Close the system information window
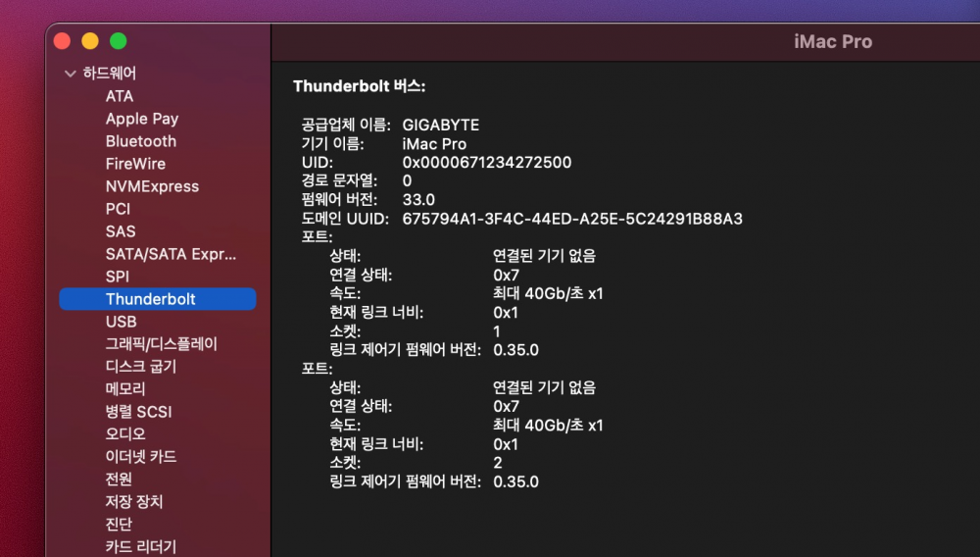Image resolution: width=980 pixels, height=557 pixels. pos(62,41)
